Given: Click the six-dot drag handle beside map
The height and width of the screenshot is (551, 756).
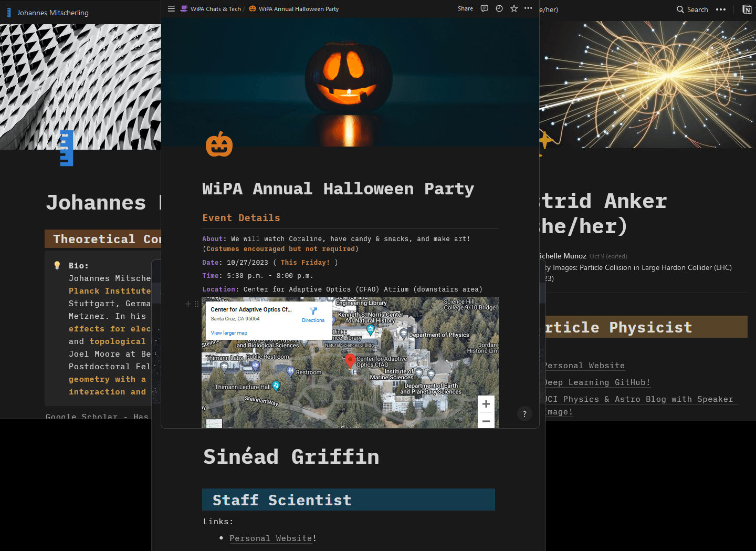Looking at the screenshot, I should (197, 304).
